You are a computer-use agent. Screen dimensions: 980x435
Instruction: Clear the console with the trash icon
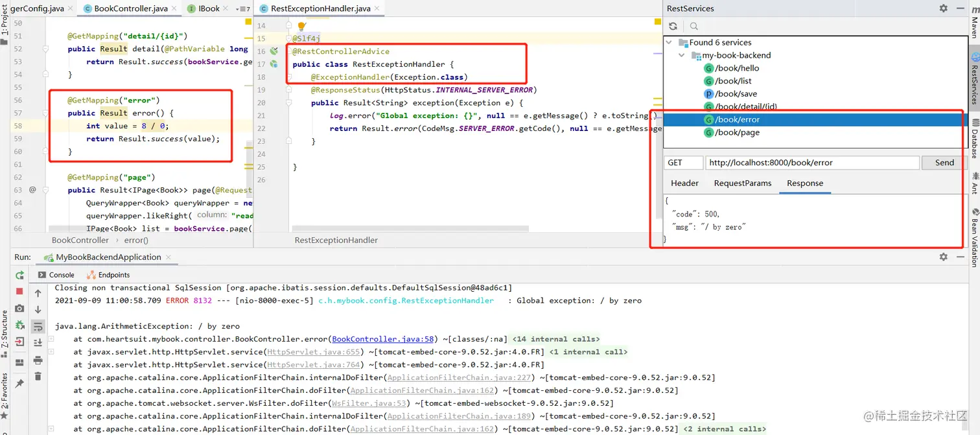(38, 376)
